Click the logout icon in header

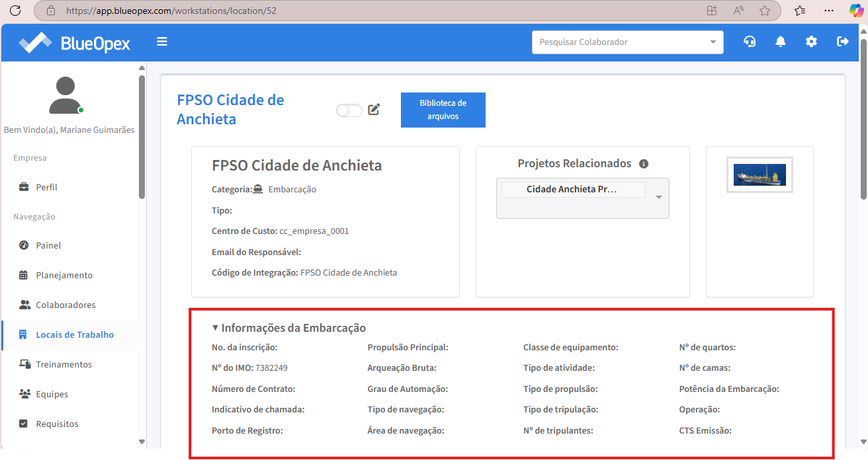click(843, 42)
